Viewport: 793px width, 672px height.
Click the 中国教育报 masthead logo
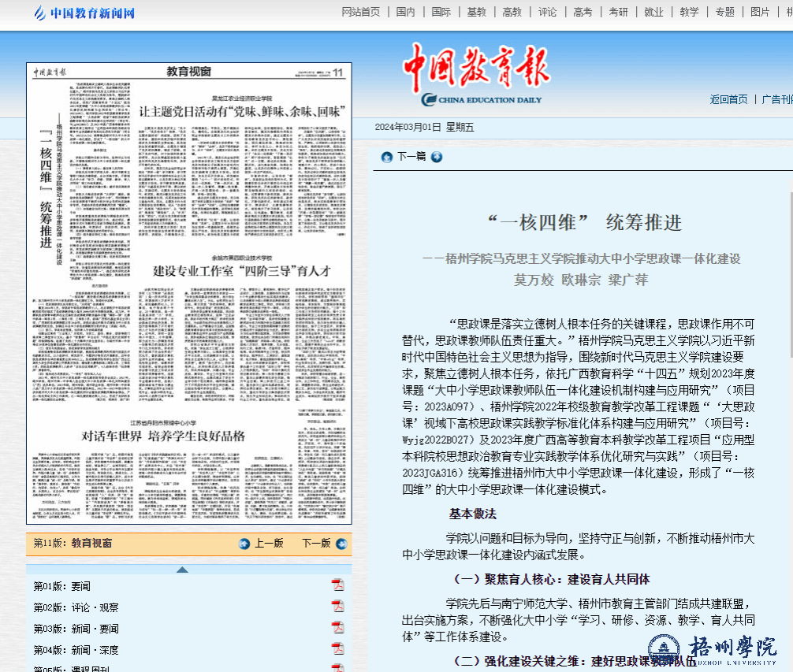477,72
